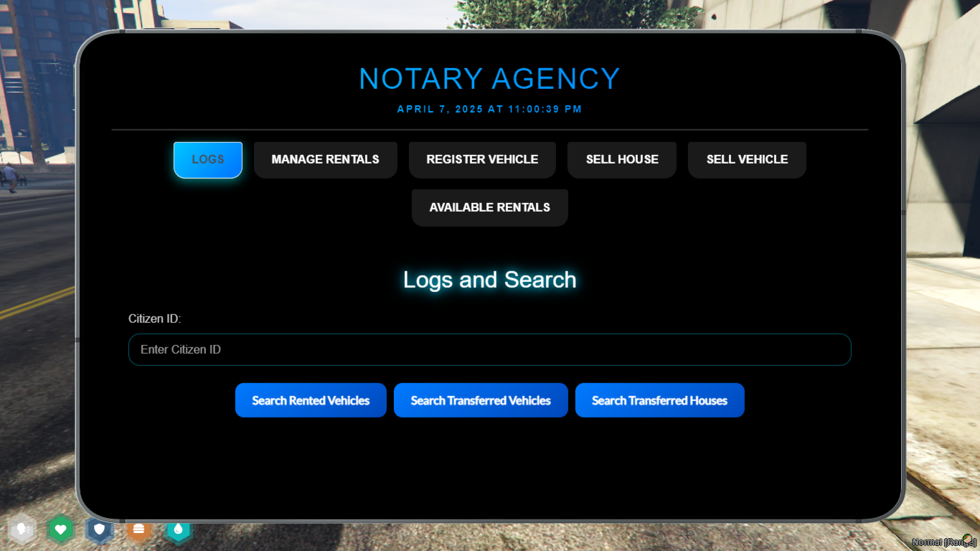Click Search Transferred Houses button

[660, 400]
